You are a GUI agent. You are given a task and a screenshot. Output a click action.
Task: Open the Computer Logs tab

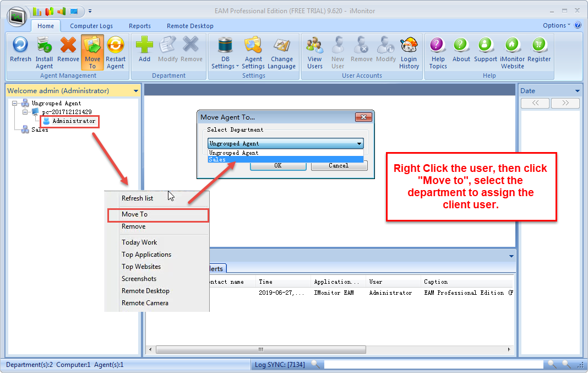pyautogui.click(x=91, y=26)
